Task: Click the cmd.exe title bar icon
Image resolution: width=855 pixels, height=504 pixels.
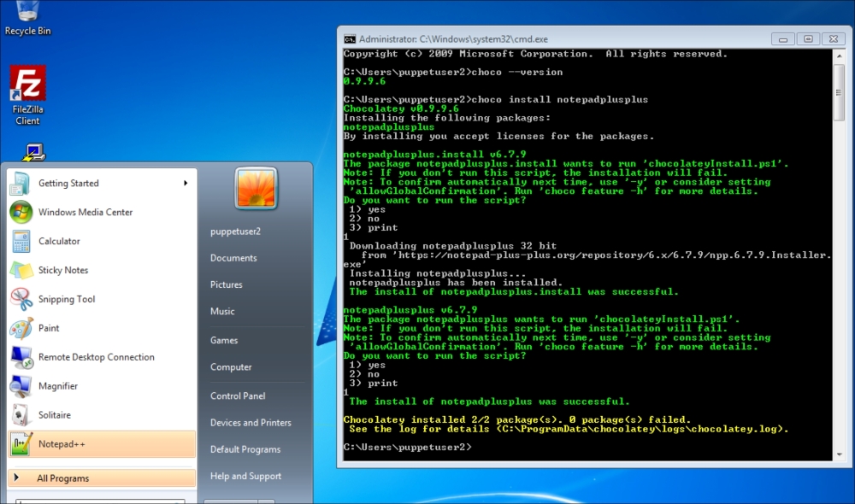Action: (x=350, y=39)
